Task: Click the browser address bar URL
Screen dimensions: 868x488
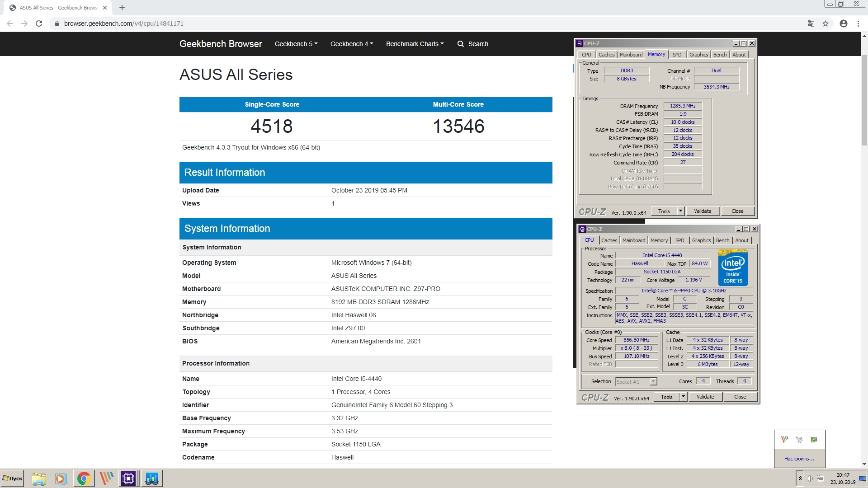Action: pyautogui.click(x=123, y=23)
